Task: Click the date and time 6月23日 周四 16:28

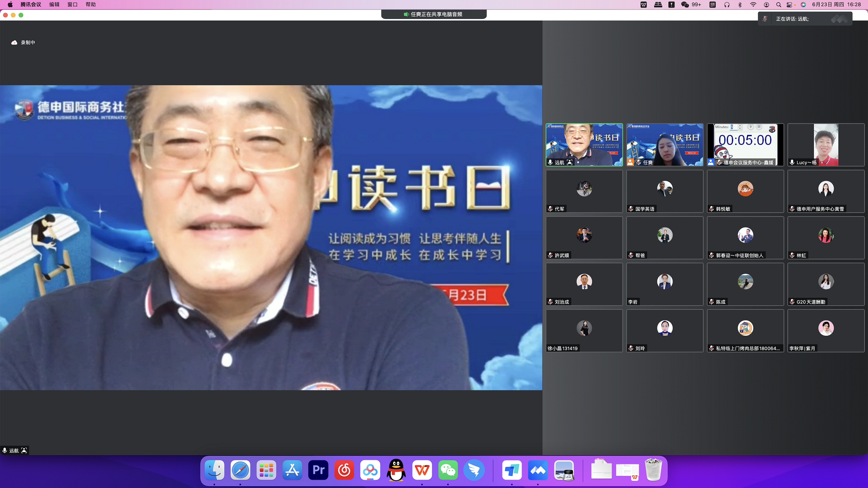Action: tap(836, 4)
